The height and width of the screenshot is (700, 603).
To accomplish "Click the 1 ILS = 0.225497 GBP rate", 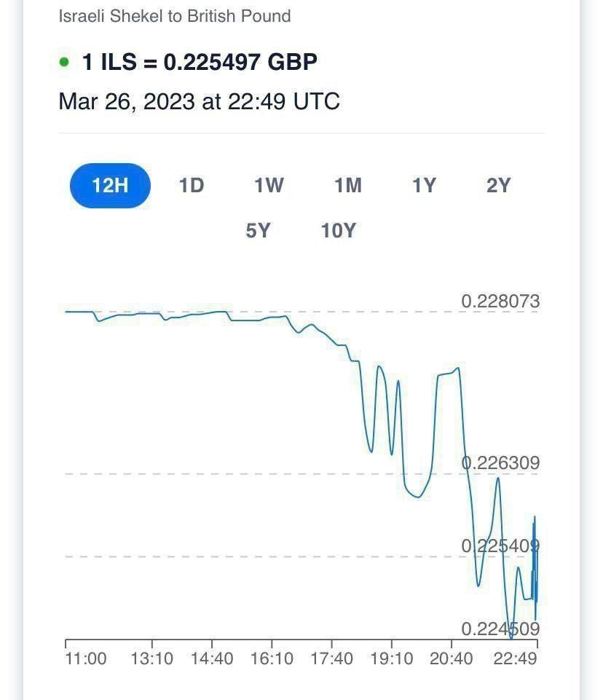I will 200,62.
